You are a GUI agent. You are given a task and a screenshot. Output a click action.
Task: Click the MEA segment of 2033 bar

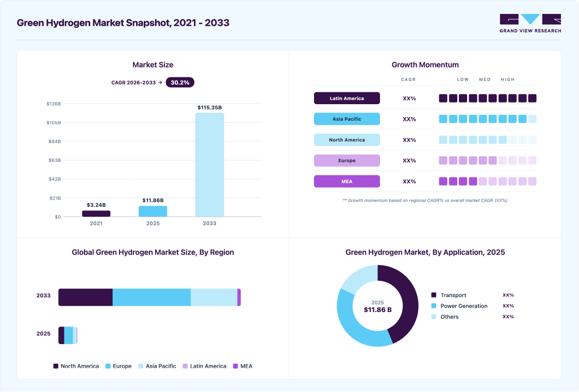[x=239, y=298]
